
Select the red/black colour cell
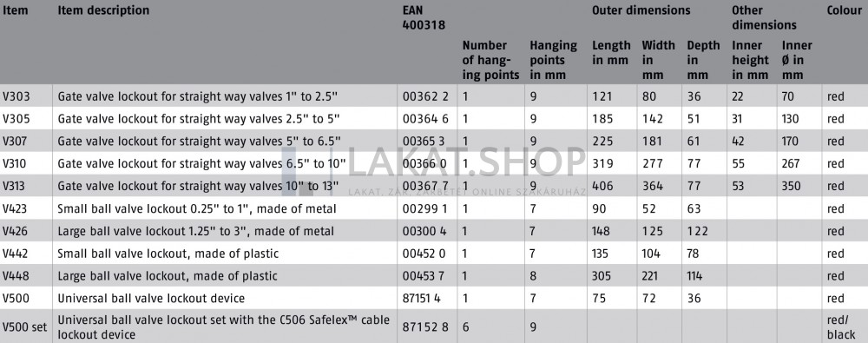click(841, 327)
